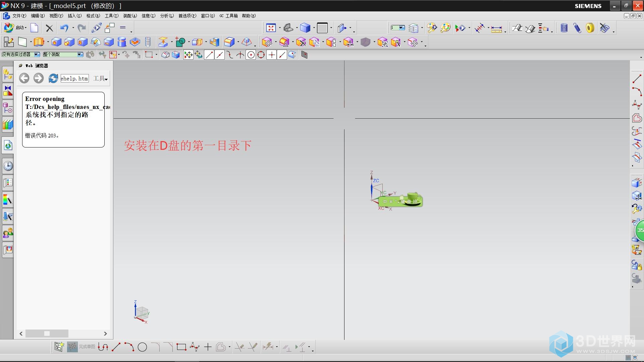Click the browser panel horizontal scrollbar thumb
The image size is (644, 362).
(x=47, y=334)
